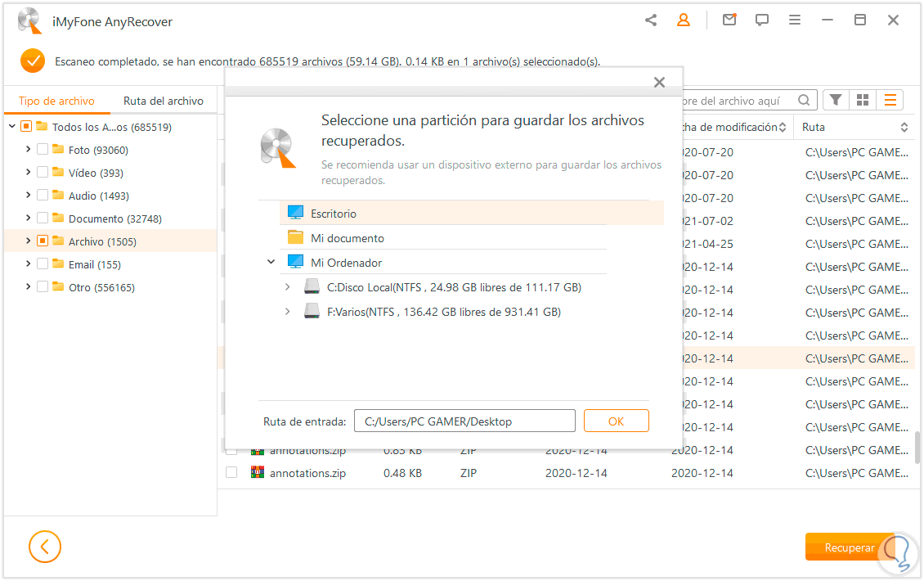This screenshot has width=924, height=581.
Task: Close the partition selection dialog
Action: (x=659, y=82)
